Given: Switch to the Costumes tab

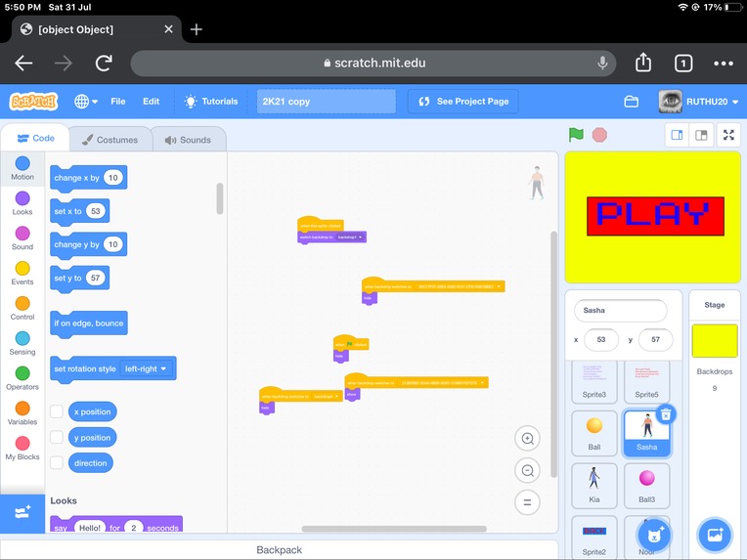Looking at the screenshot, I should click(110, 140).
